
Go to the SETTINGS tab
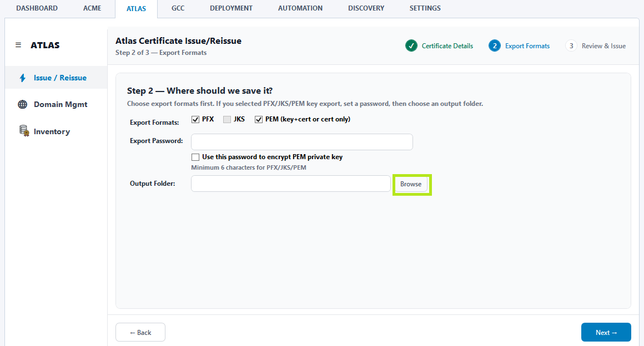click(425, 8)
